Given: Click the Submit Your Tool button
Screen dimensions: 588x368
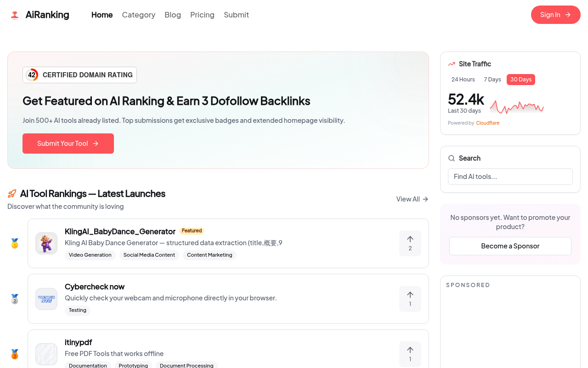Looking at the screenshot, I should 68,144.
